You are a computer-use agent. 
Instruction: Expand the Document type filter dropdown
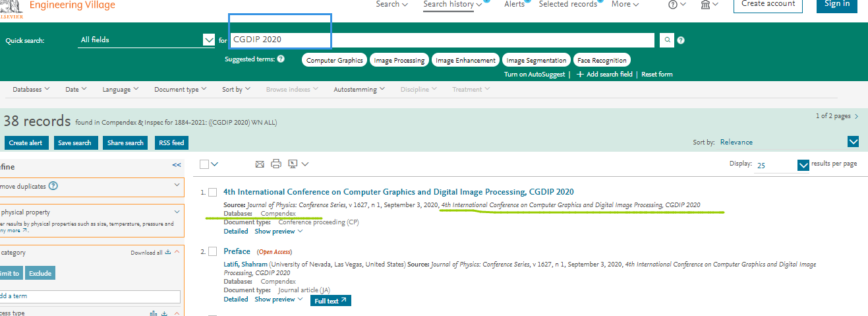(180, 90)
